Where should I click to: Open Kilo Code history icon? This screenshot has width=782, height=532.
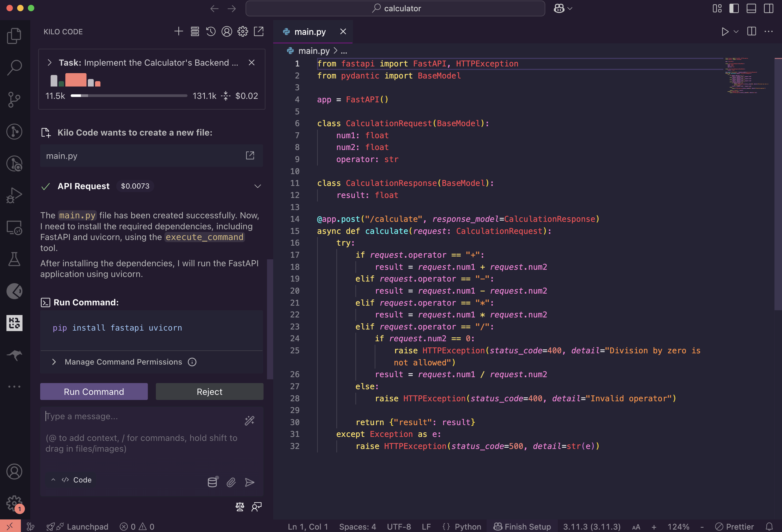[211, 31]
